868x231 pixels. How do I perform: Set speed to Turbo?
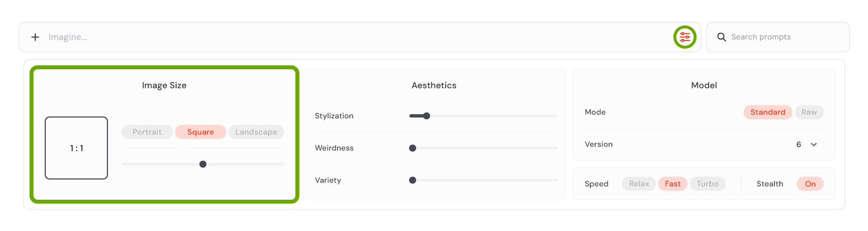[707, 184]
